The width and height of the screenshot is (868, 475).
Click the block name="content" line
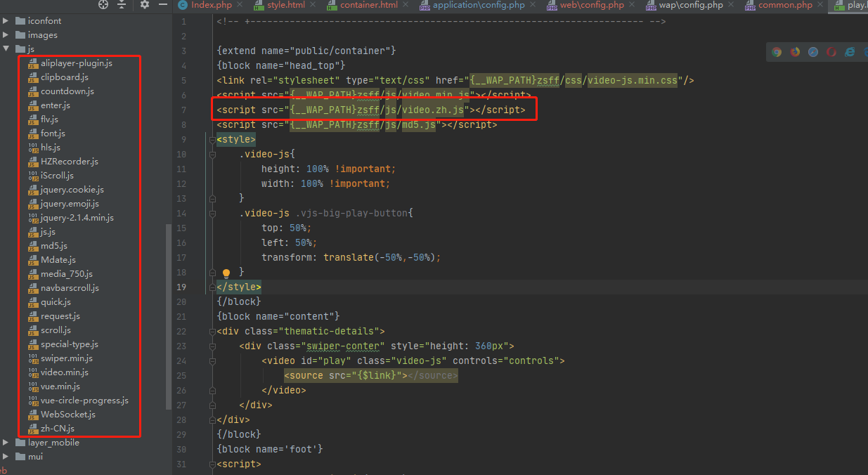pos(278,317)
